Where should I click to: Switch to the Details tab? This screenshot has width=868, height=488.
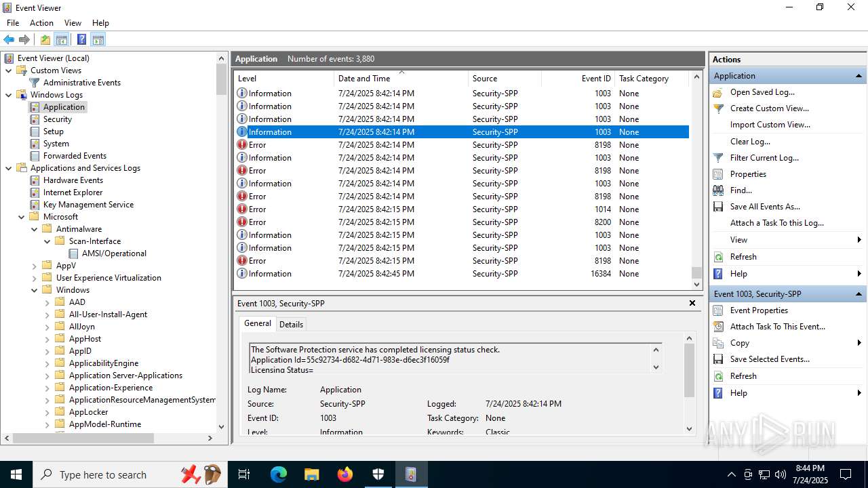point(291,324)
